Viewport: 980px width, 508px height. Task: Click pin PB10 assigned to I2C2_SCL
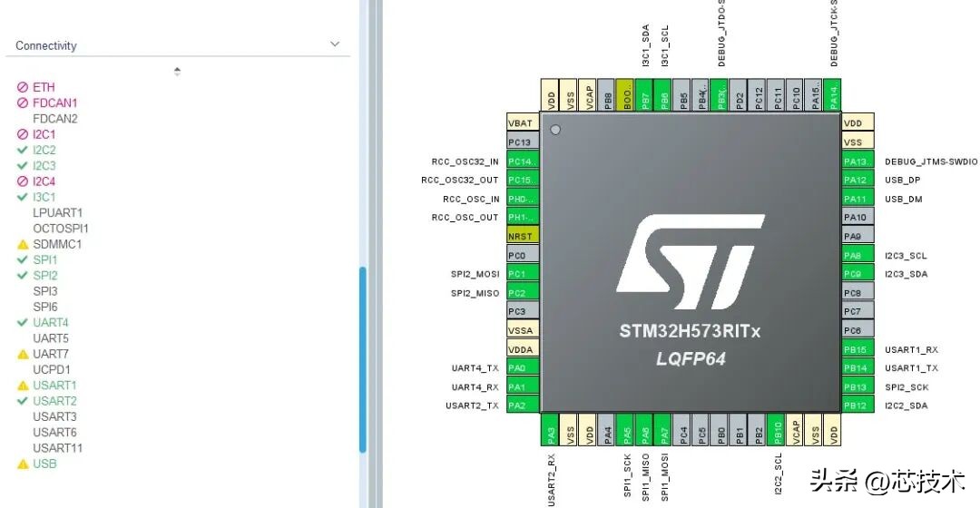point(777,429)
